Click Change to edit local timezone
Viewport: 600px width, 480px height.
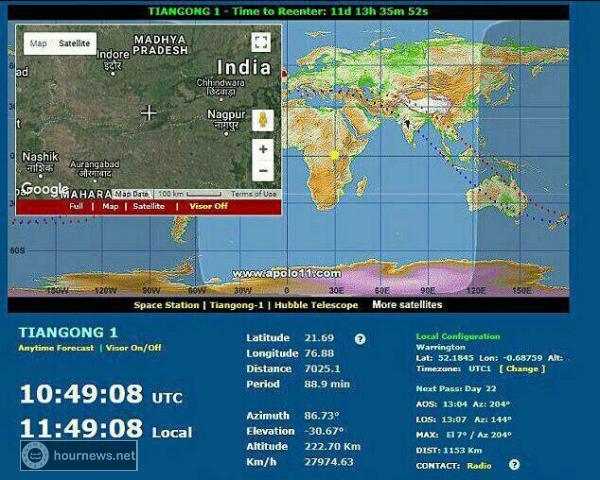[x=522, y=369]
